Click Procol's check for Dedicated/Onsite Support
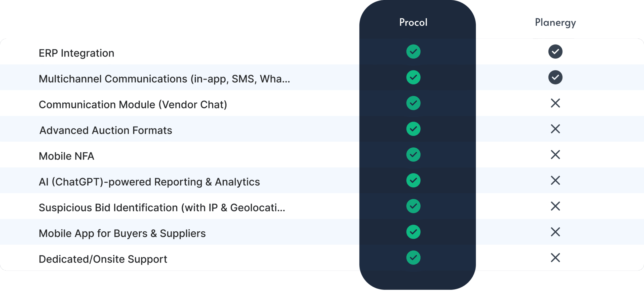 click(413, 258)
